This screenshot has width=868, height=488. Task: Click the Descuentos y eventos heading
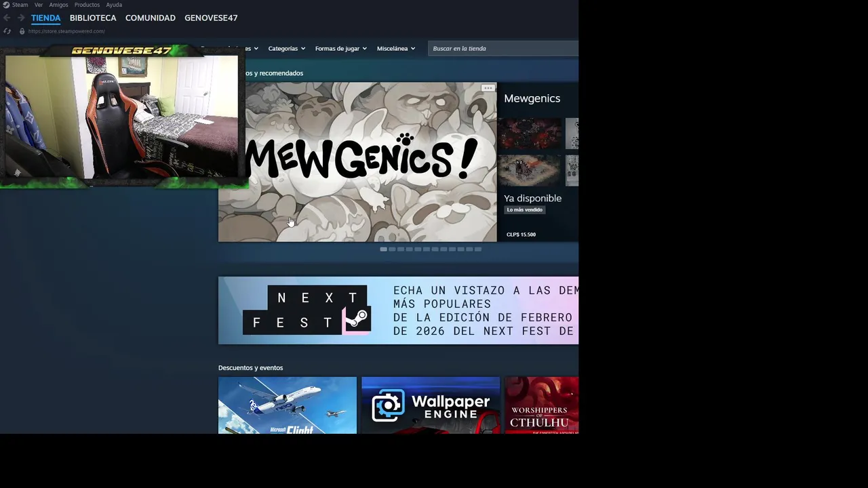tap(250, 368)
